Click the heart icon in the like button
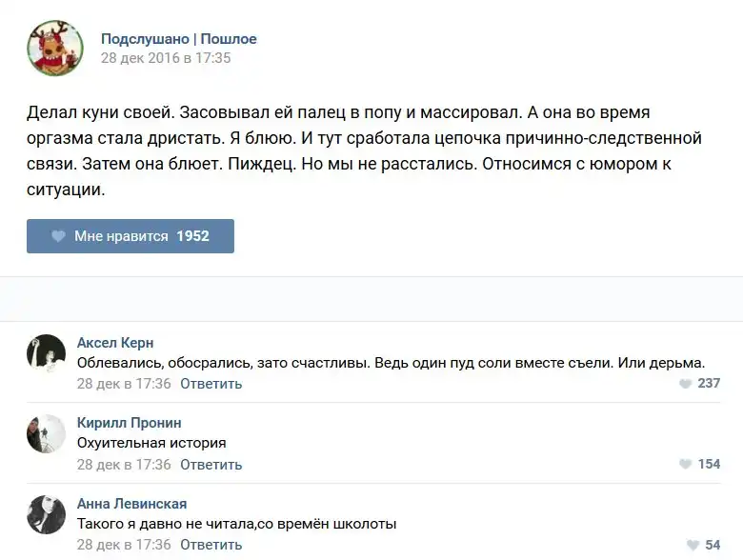Image resolution: width=743 pixels, height=560 pixels. 59,236
